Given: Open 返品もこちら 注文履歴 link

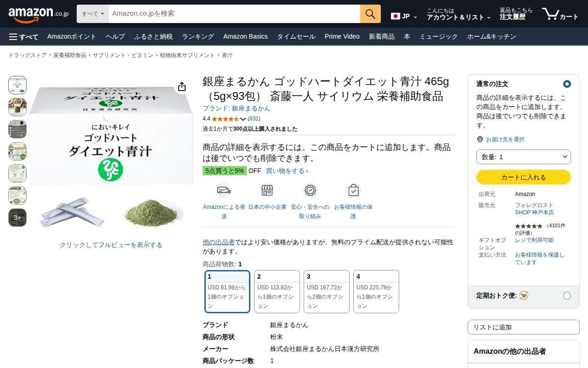Looking at the screenshot, I should pos(516,14).
